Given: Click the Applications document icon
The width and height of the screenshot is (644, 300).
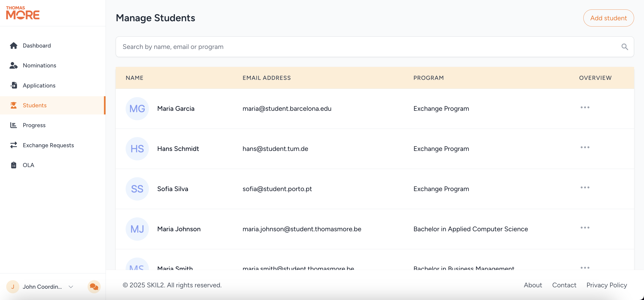Looking at the screenshot, I should pyautogui.click(x=14, y=85).
